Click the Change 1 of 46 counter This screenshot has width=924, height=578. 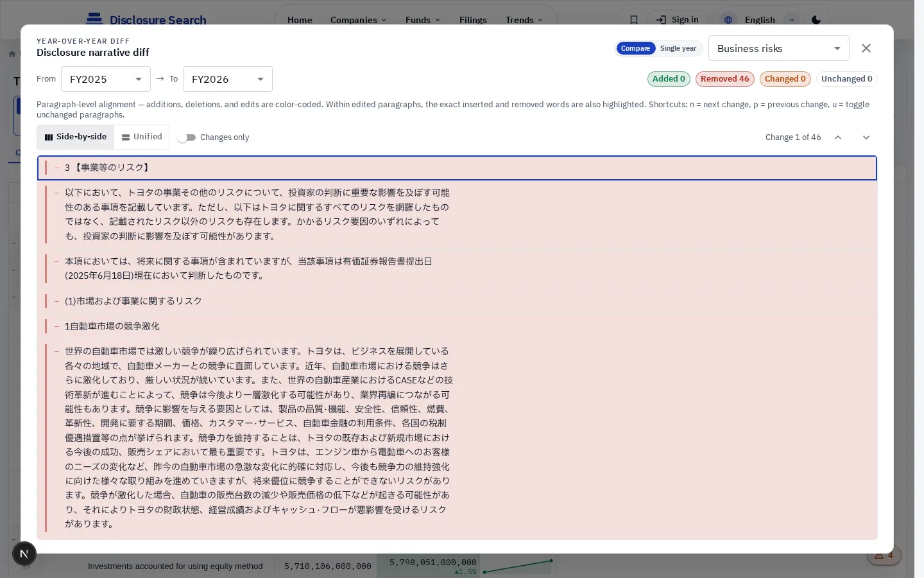pos(792,137)
